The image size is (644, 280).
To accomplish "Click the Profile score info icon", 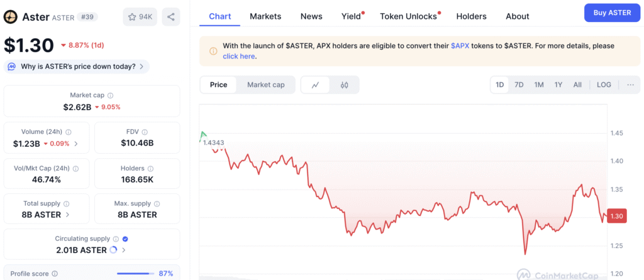I will (x=55, y=274).
